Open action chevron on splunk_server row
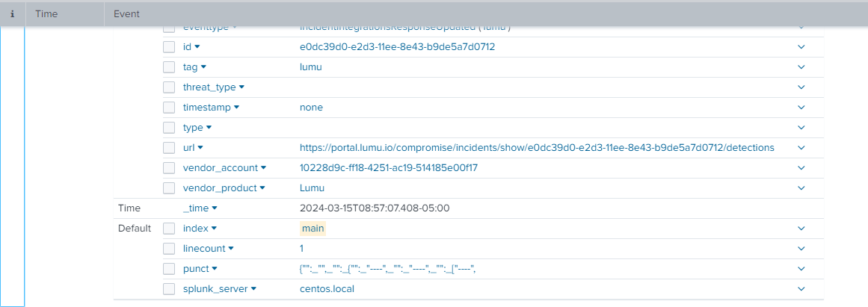868x307 pixels. 801,289
